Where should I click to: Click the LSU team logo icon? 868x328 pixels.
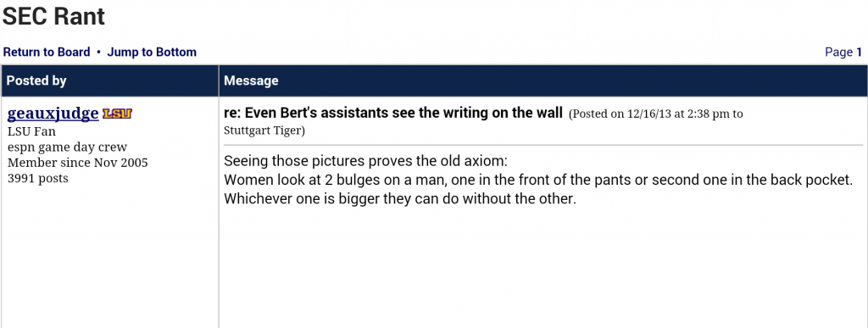point(117,114)
